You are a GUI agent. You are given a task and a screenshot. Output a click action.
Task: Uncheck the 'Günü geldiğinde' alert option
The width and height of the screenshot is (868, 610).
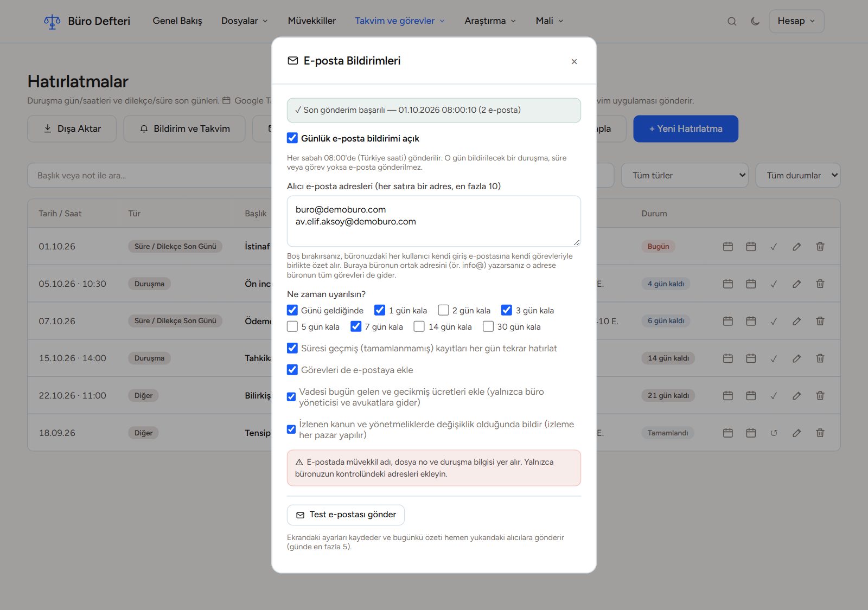point(292,311)
